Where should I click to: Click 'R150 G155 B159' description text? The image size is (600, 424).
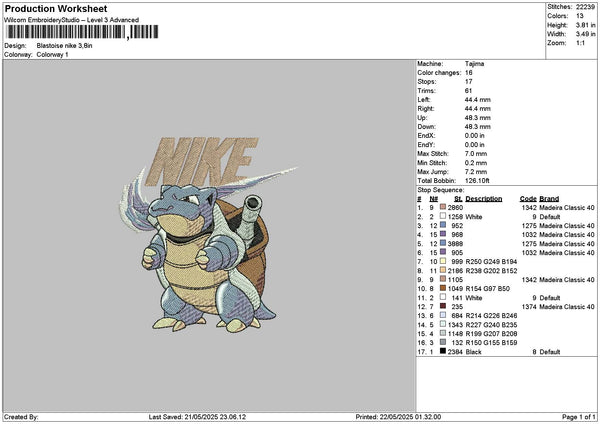point(491,342)
